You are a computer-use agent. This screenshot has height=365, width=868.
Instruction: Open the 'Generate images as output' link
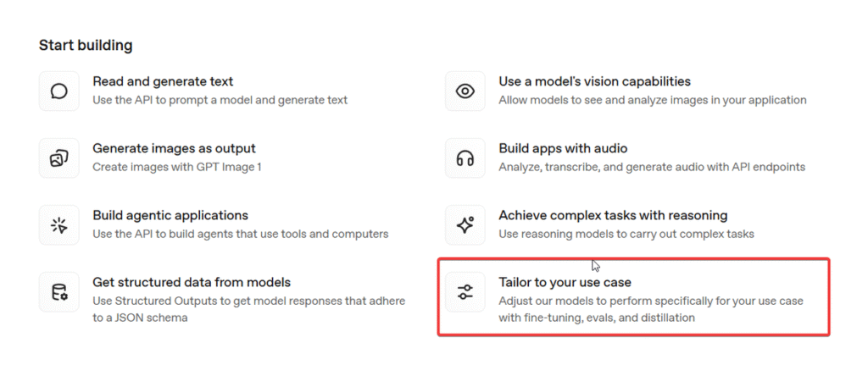coord(174,149)
